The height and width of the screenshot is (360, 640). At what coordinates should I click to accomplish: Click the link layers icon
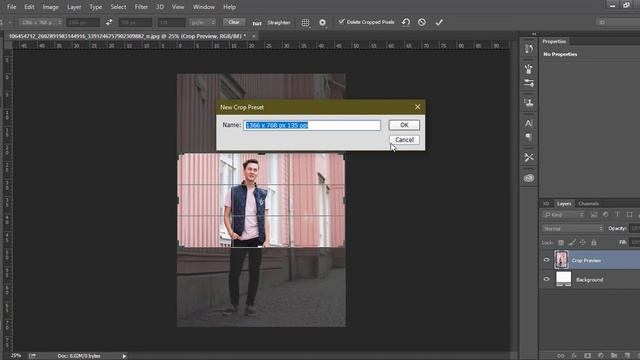tap(561, 356)
